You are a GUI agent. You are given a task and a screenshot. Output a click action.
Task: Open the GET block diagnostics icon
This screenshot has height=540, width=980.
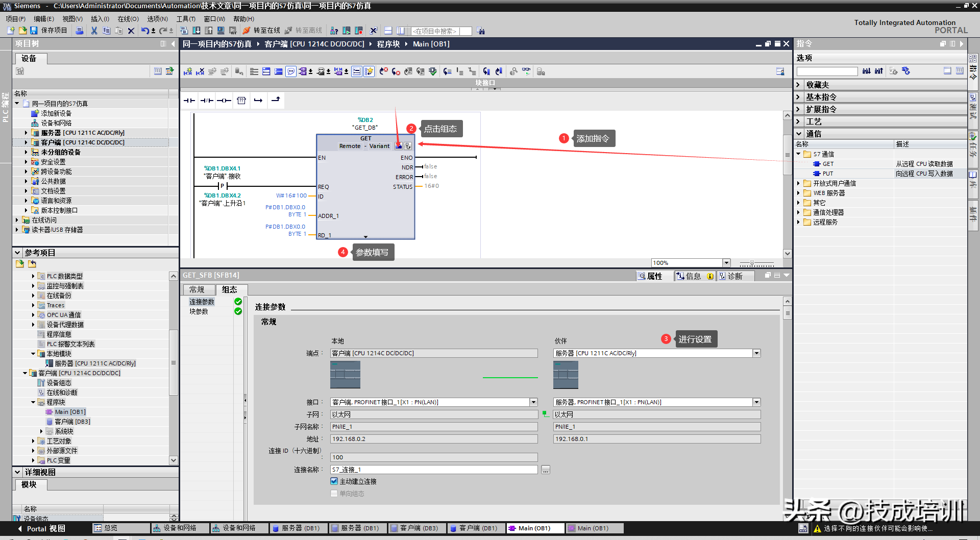pyautogui.click(x=408, y=146)
